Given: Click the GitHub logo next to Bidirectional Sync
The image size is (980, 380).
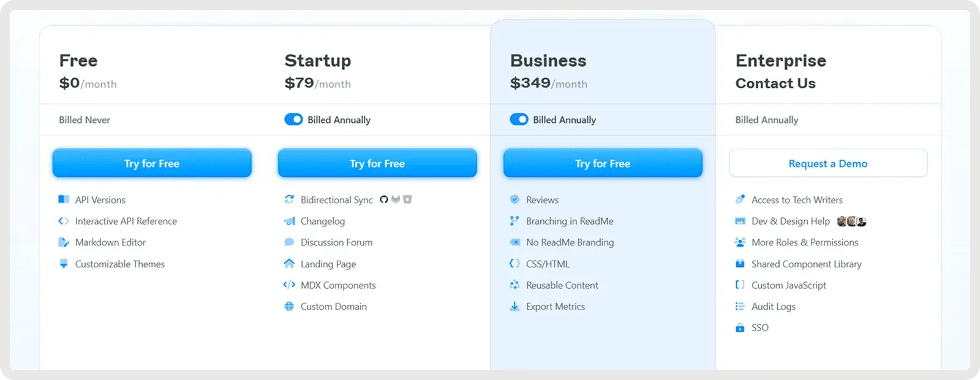Looking at the screenshot, I should (384, 199).
